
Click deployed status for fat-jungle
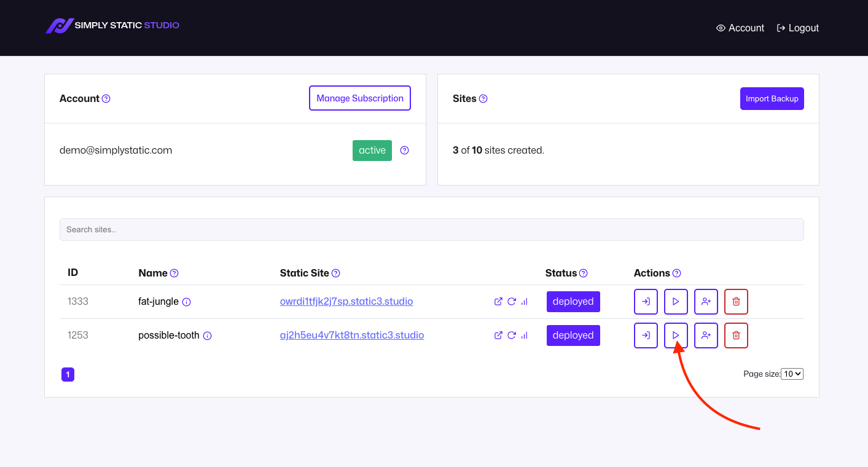click(573, 302)
